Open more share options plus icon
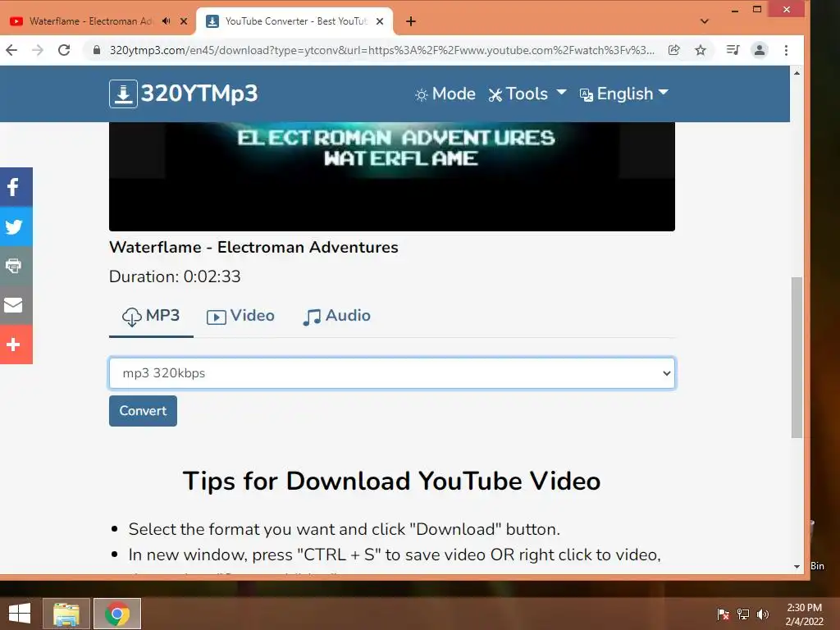The height and width of the screenshot is (630, 840). (x=15, y=345)
